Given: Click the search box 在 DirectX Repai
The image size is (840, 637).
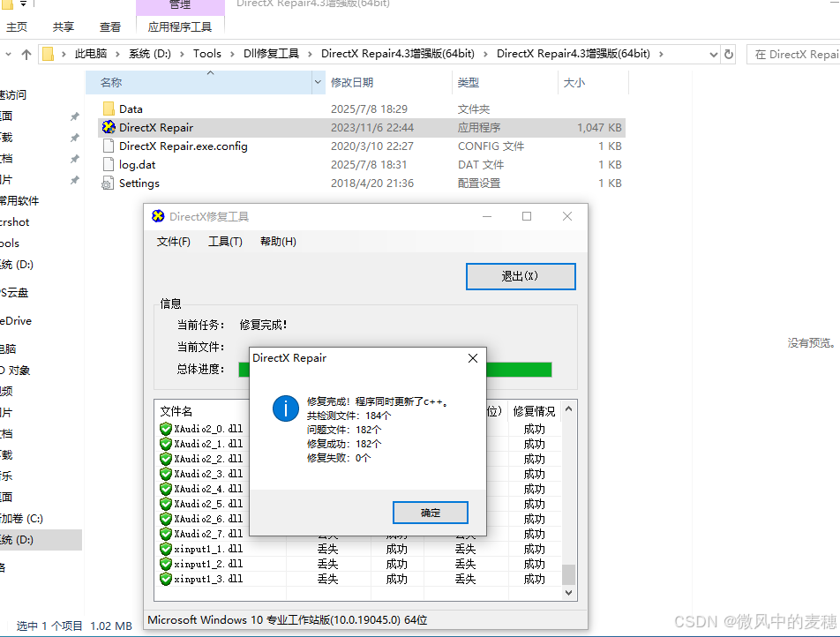Looking at the screenshot, I should pos(794,54).
